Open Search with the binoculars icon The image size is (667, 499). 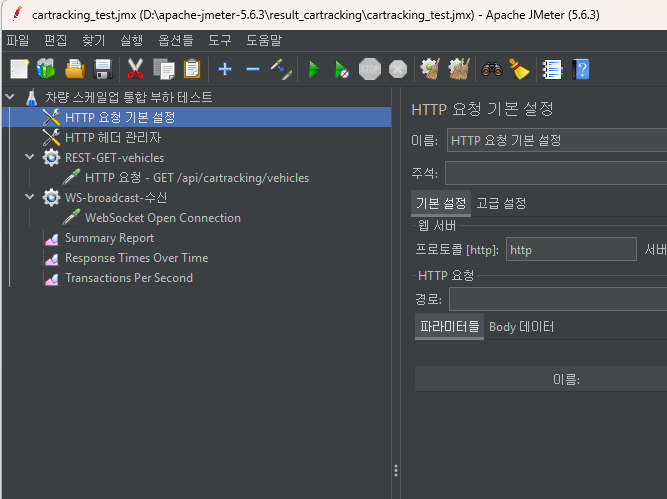(492, 69)
